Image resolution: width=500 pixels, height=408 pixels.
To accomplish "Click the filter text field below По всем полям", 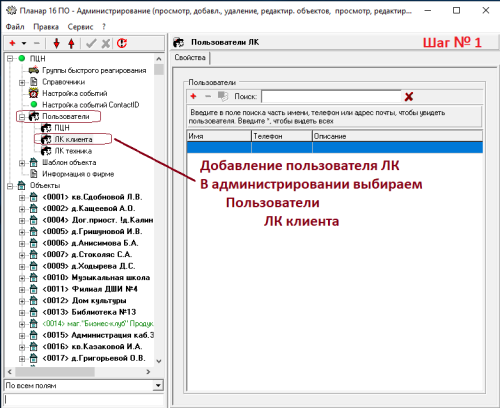I will (84, 400).
